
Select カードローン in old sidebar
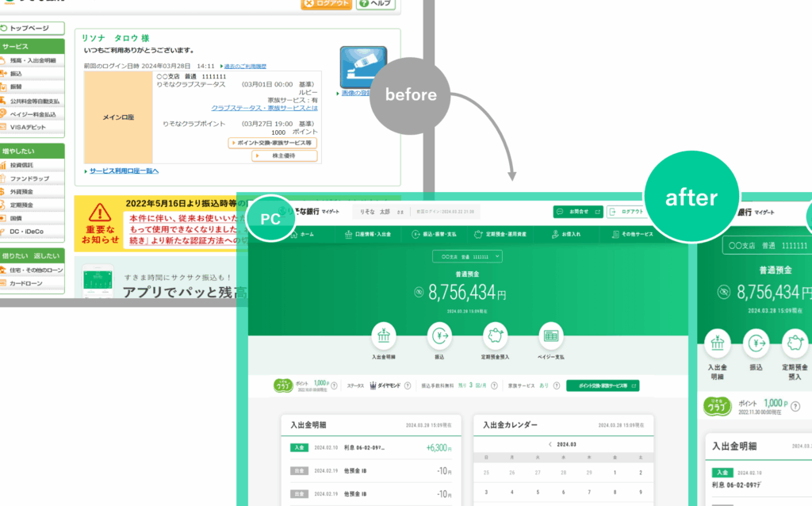(32, 284)
